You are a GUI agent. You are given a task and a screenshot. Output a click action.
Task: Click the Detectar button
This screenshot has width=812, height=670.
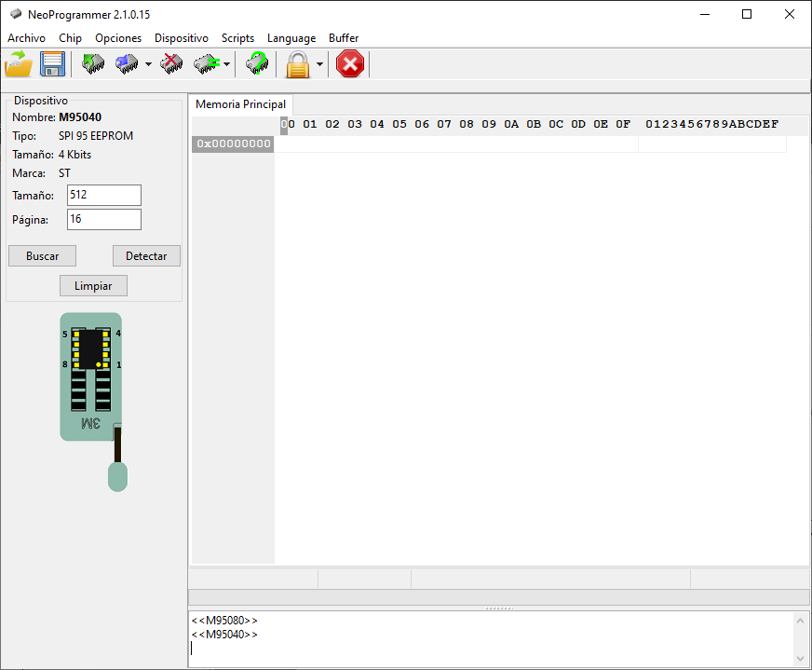(146, 256)
